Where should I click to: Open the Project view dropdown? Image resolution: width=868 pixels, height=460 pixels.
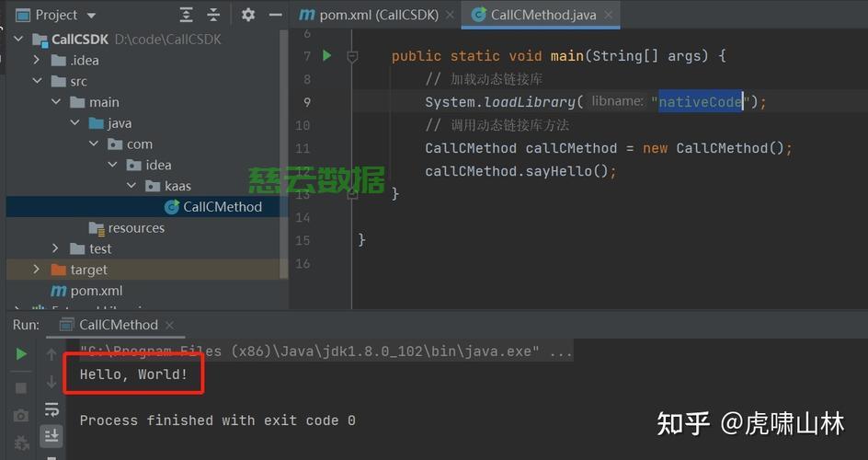click(91, 16)
